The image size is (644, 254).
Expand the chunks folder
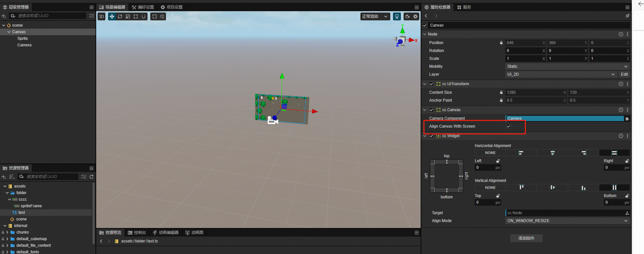7,232
